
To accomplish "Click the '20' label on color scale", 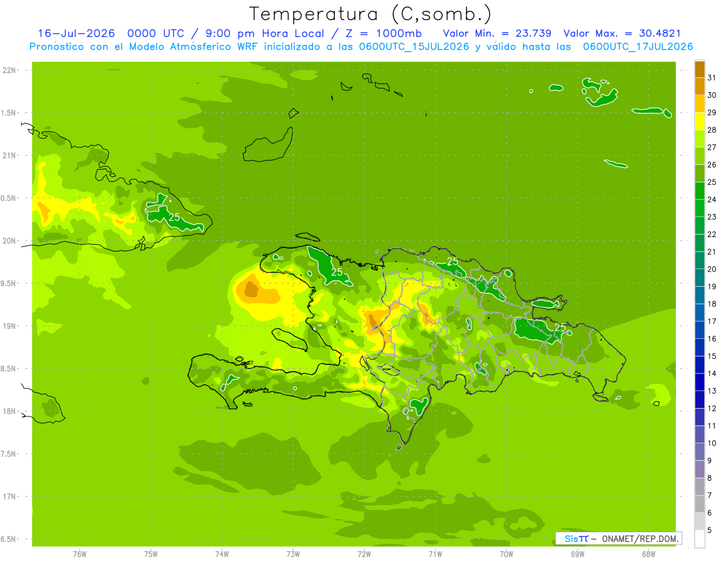I will [x=712, y=269].
